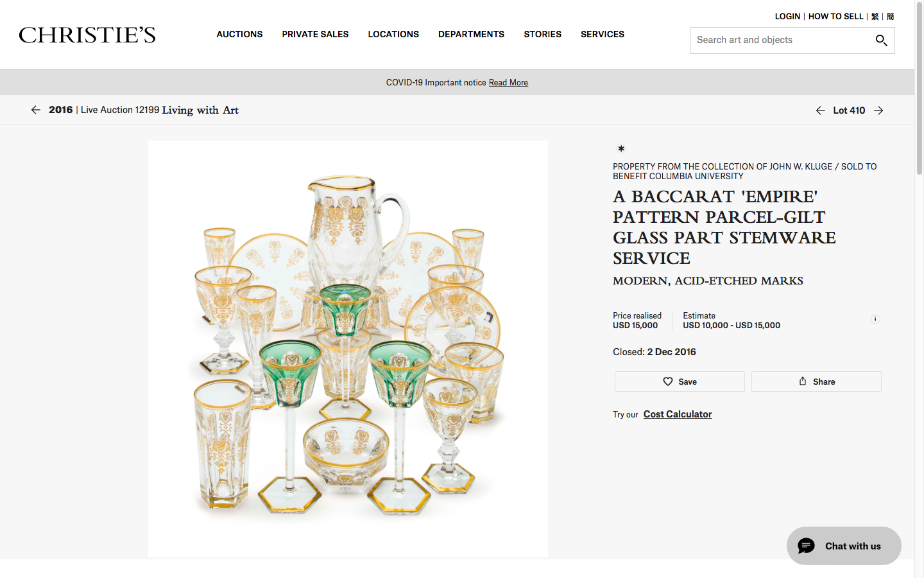Go to next lot arrow
The width and height of the screenshot is (924, 578).
point(878,110)
